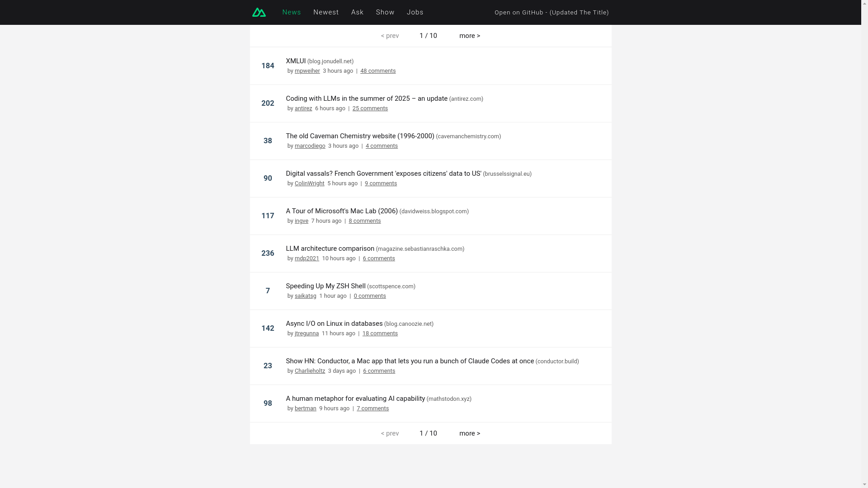Open the Ask tab

[x=357, y=12]
